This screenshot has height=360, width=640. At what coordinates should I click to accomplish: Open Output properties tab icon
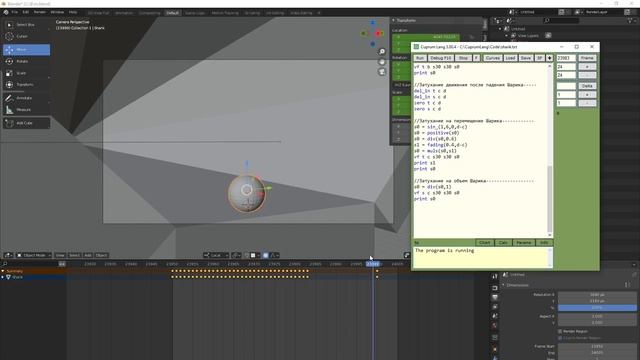tap(495, 297)
